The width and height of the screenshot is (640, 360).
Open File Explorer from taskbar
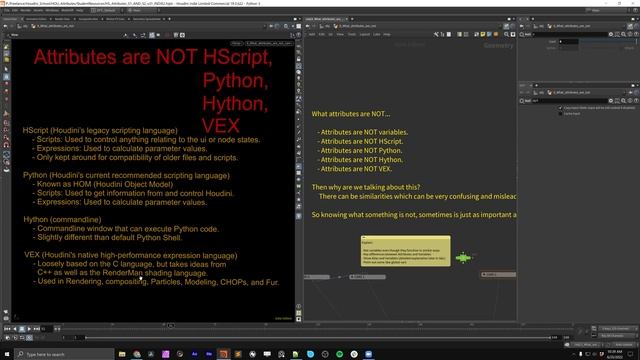(x=122, y=354)
